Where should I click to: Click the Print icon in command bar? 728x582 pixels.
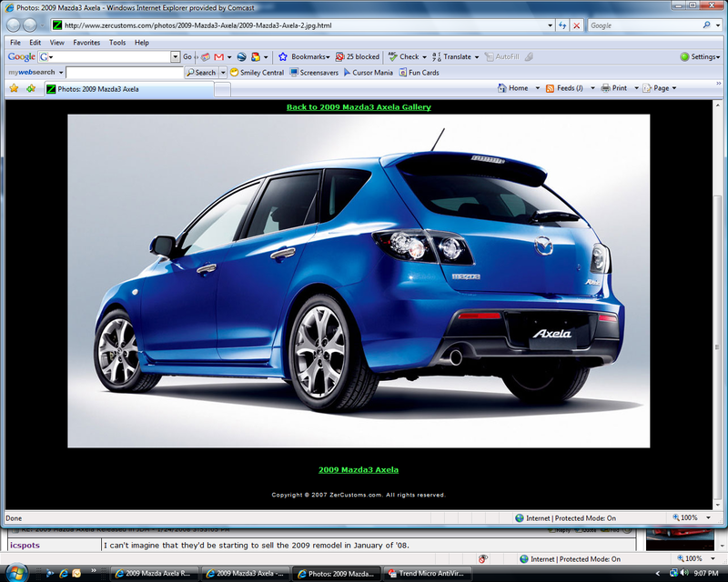coord(605,88)
